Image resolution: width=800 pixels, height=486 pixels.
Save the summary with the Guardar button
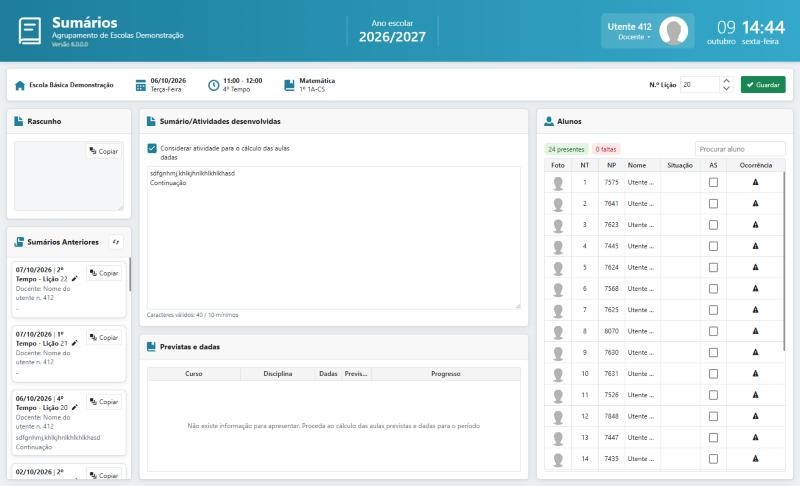point(763,85)
